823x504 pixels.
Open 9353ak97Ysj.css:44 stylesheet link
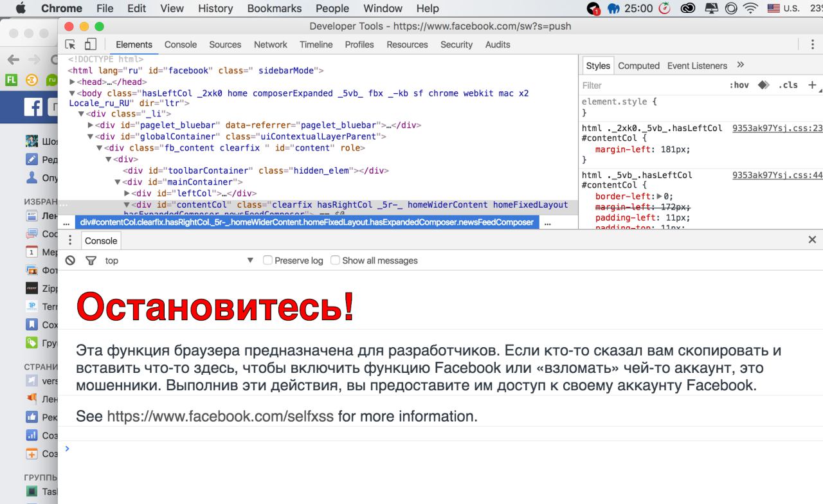coord(777,175)
